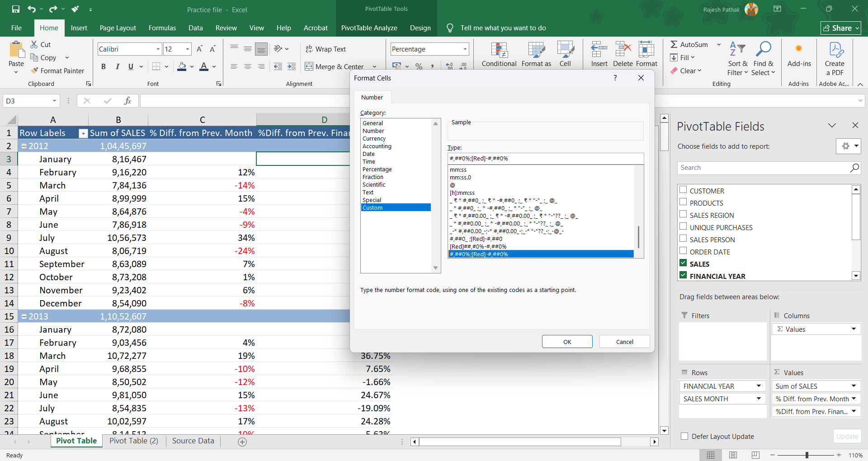Screen dimensions: 868x461
Task: Uncheck the SALES field checkbox
Action: [683, 263]
